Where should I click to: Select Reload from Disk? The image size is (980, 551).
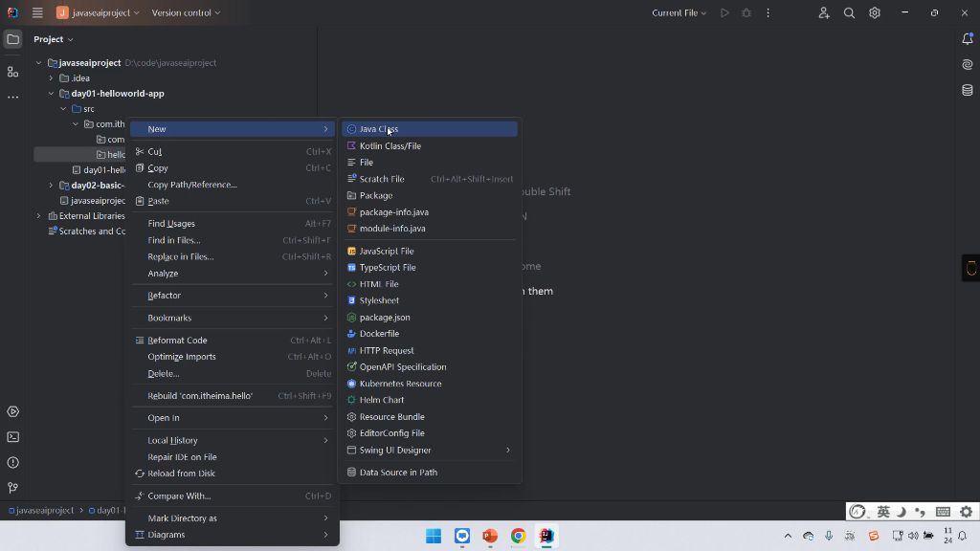[x=233, y=474]
